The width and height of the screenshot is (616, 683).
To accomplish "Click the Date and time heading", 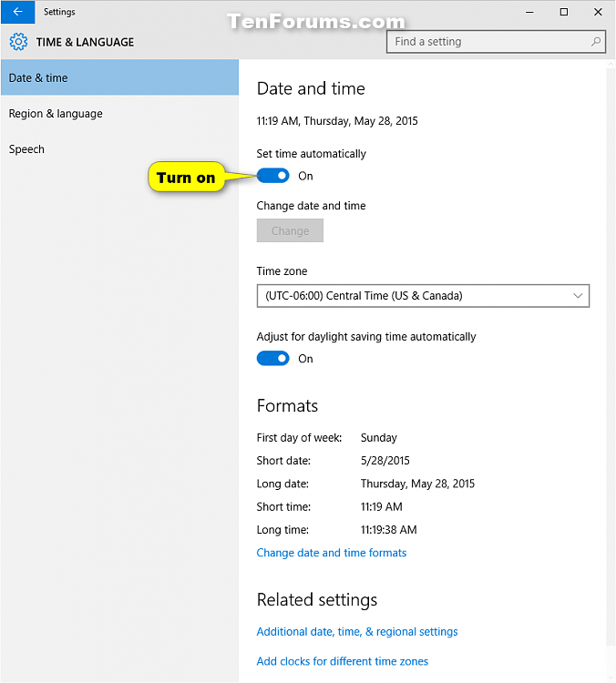I will (x=311, y=88).
